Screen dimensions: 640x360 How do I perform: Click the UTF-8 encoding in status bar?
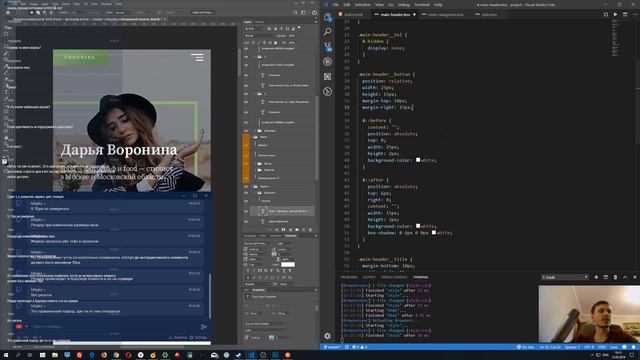tap(589, 347)
